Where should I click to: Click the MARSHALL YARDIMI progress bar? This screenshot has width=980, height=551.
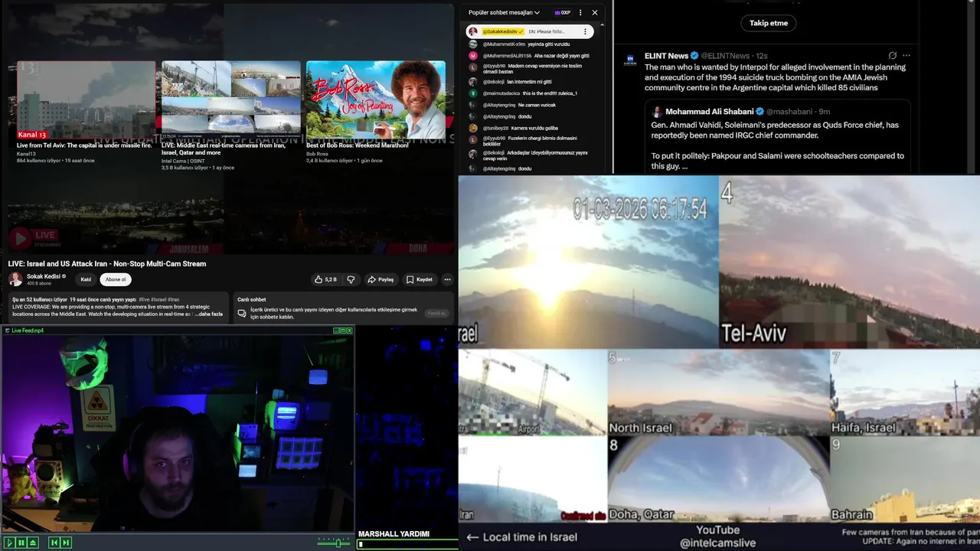[x=407, y=545]
